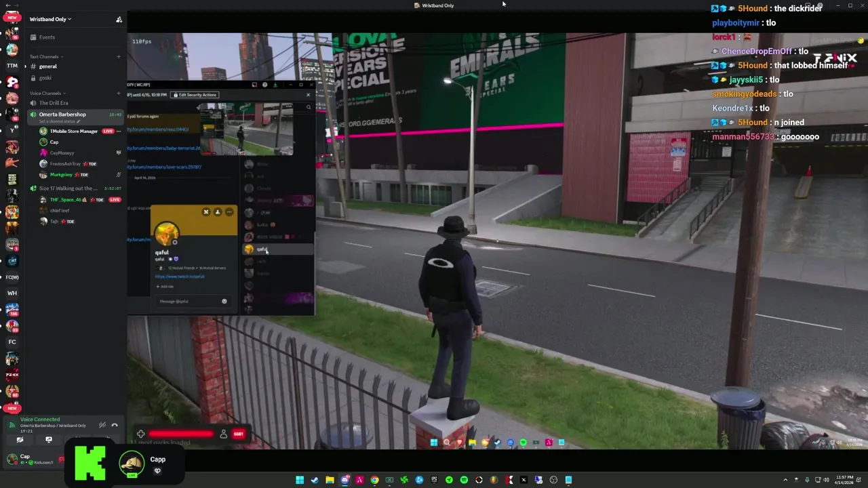Open OBS Studio from the taskbar
This screenshot has height=488, width=868.
point(553,480)
